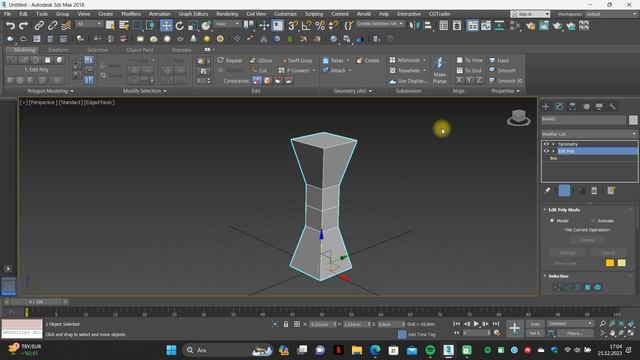Image resolution: width=640 pixels, height=360 pixels.
Task: Click the Filters... button
Action: (575, 333)
